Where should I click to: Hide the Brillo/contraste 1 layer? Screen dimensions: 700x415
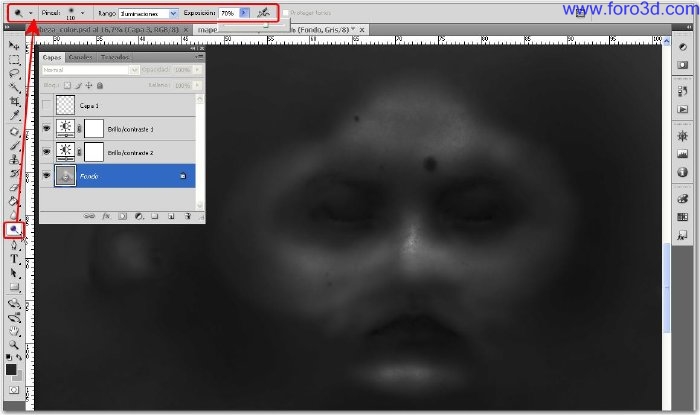click(46, 129)
